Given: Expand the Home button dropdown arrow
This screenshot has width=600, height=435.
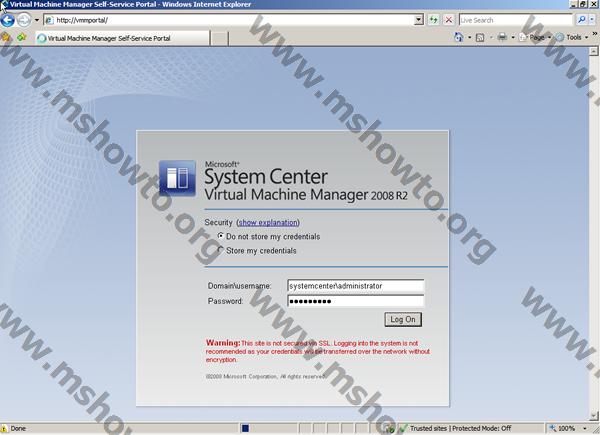Looking at the screenshot, I should click(x=470, y=37).
